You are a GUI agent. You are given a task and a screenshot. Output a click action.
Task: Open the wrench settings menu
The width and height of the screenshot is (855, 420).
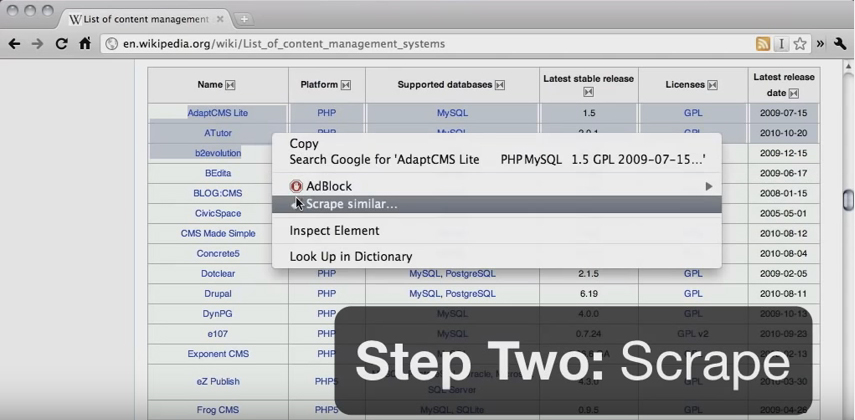pyautogui.click(x=840, y=44)
